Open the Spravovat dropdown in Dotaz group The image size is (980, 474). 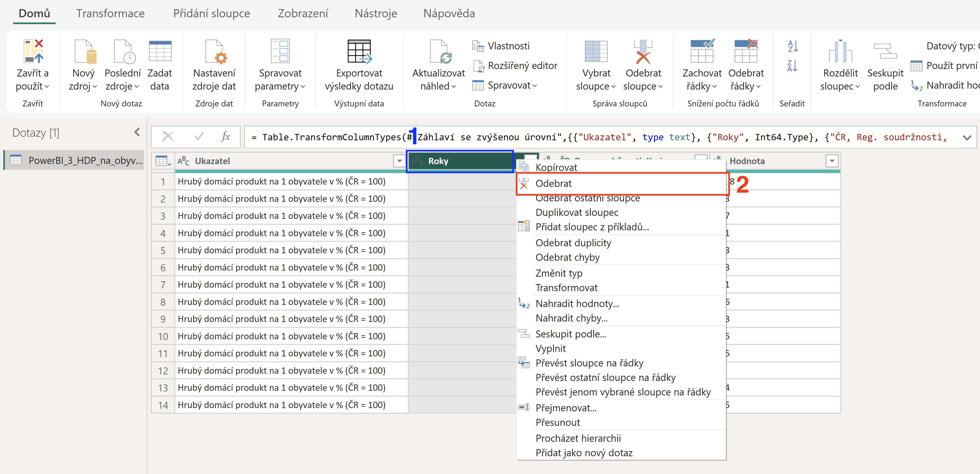pyautogui.click(x=505, y=86)
